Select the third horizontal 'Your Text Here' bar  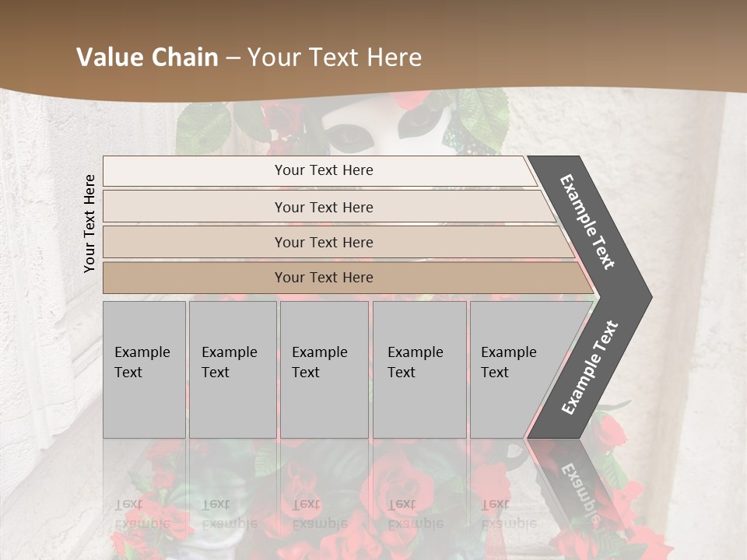tap(324, 242)
